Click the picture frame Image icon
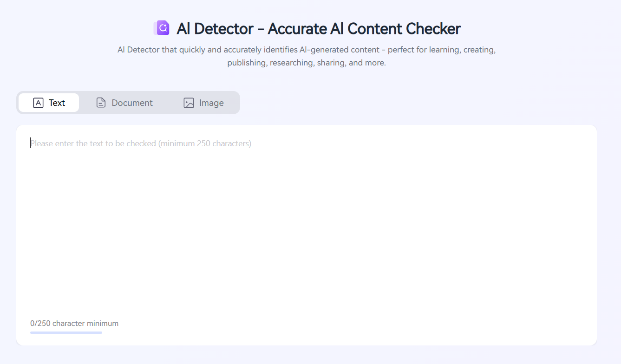Screen dimensions: 621x364 pos(189,103)
